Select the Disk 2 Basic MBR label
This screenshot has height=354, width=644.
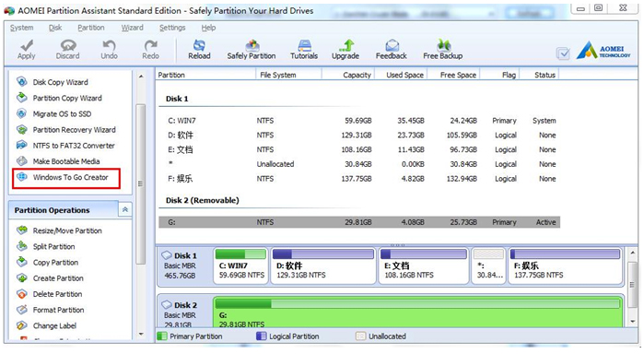click(184, 313)
